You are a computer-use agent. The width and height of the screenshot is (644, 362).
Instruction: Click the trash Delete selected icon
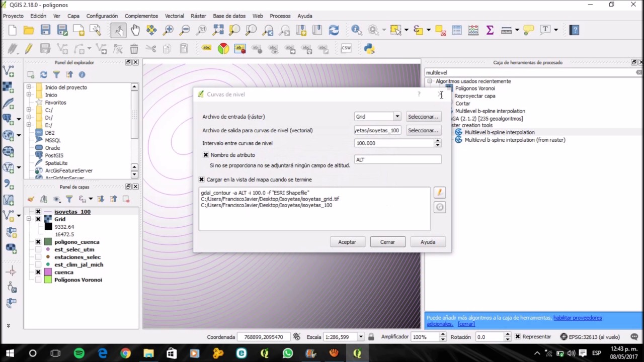click(x=134, y=49)
